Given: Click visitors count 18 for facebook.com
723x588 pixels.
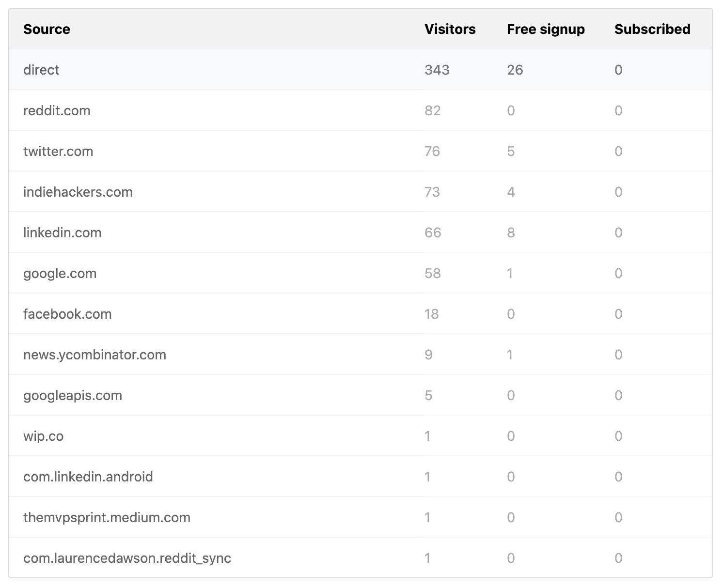Looking at the screenshot, I should 431,314.
